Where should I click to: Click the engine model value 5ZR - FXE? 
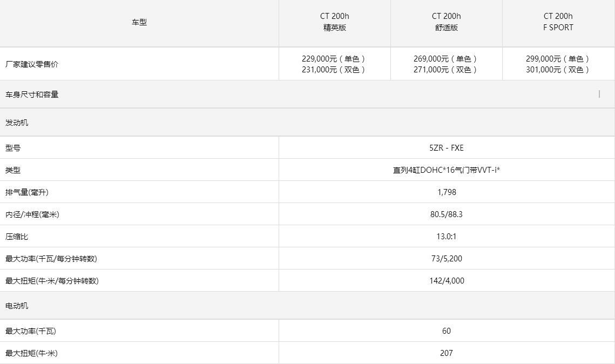pos(446,148)
